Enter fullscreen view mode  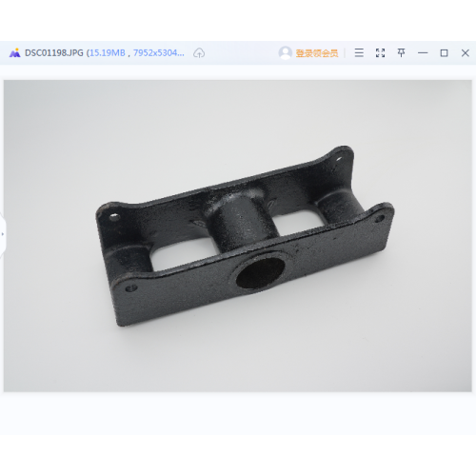380,52
